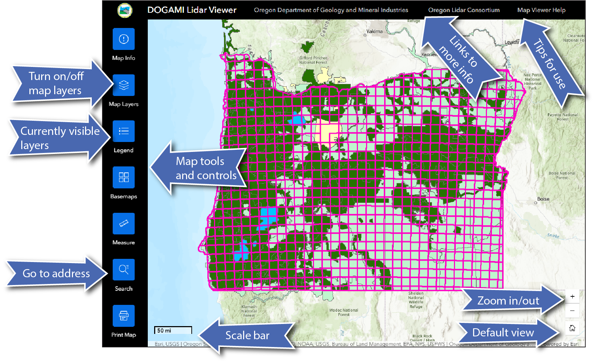
Task: Zoom out with the minus button
Action: pos(572,311)
